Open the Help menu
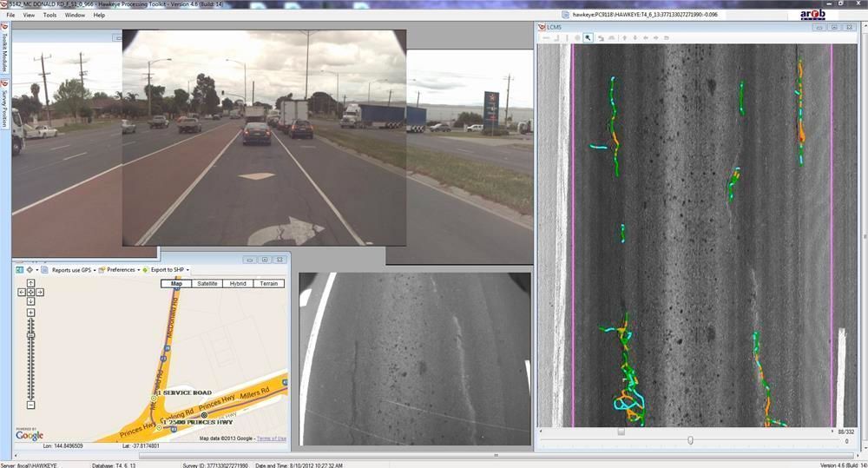The height and width of the screenshot is (468, 868). [x=99, y=15]
